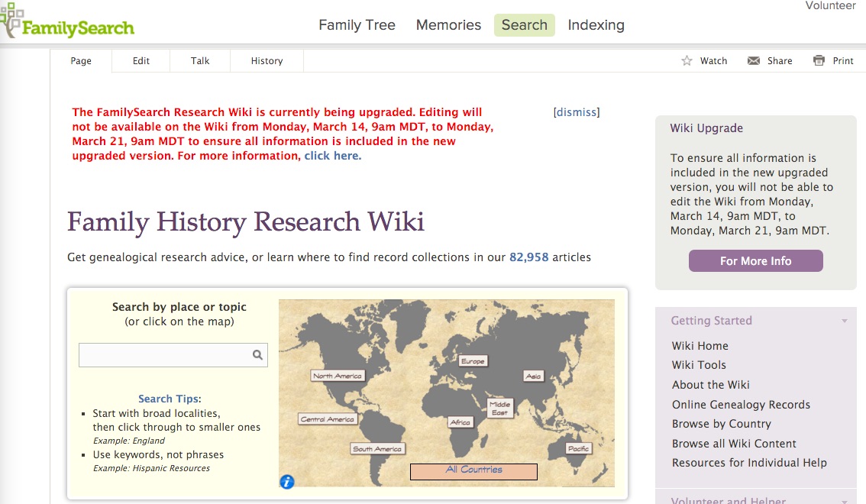
Task: Click the FamilySearch logo
Action: click(67, 22)
